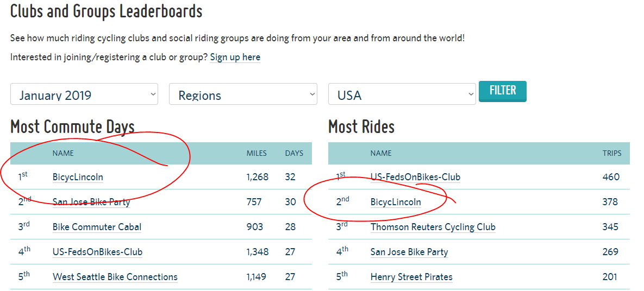Viewport: 644px width, 291px height.
Task: Click the Most Commute Days heading
Action: click(x=72, y=127)
